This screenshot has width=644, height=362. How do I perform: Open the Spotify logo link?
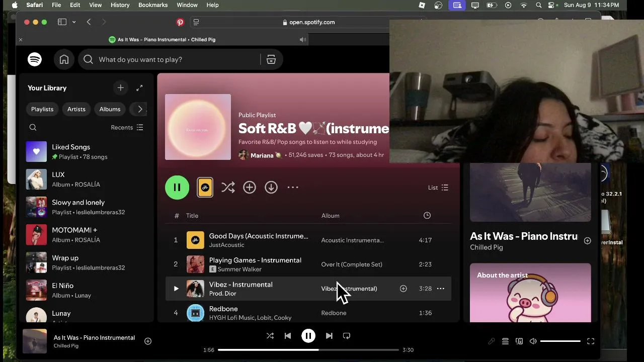pyautogui.click(x=35, y=59)
